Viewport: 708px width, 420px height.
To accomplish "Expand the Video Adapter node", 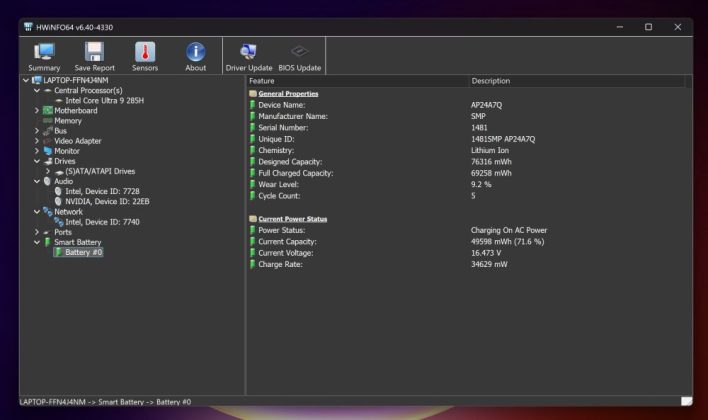I will (37, 141).
